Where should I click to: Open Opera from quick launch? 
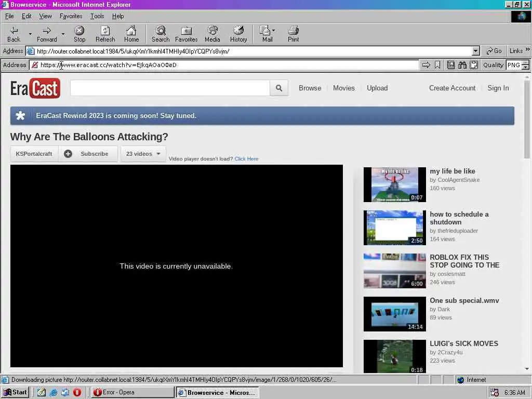pyautogui.click(x=77, y=392)
